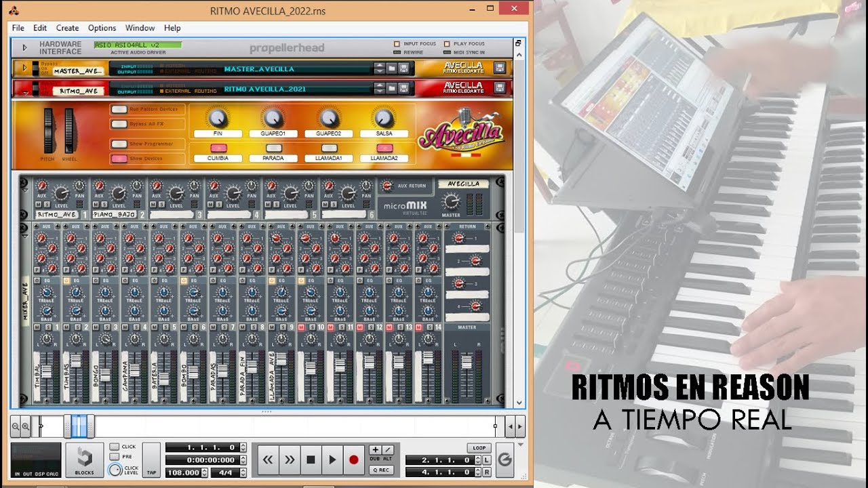The image size is (868, 488).
Task: Toggle the Pre count-in button
Action: click(x=115, y=456)
